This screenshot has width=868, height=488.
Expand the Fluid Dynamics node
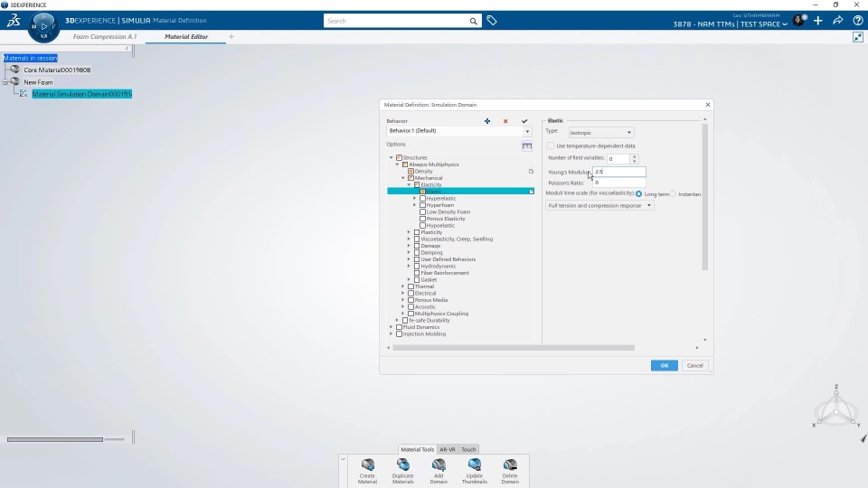392,327
